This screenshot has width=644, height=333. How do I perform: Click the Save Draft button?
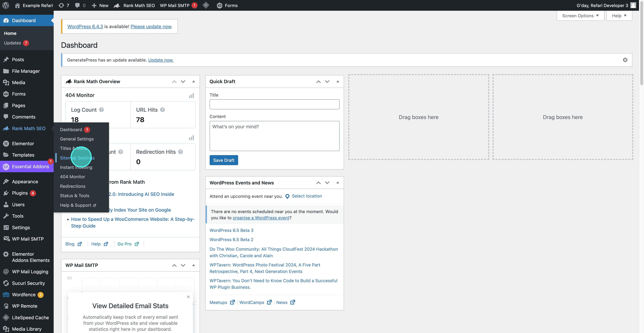click(224, 160)
